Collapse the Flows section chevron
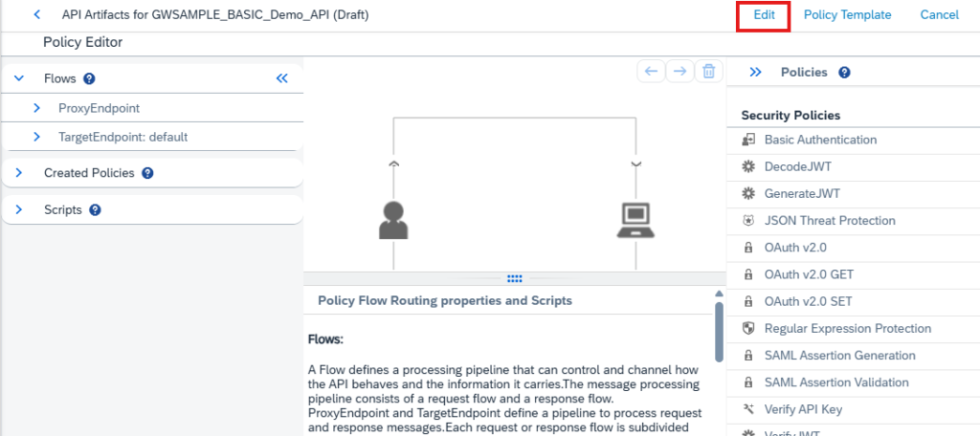 [x=19, y=78]
